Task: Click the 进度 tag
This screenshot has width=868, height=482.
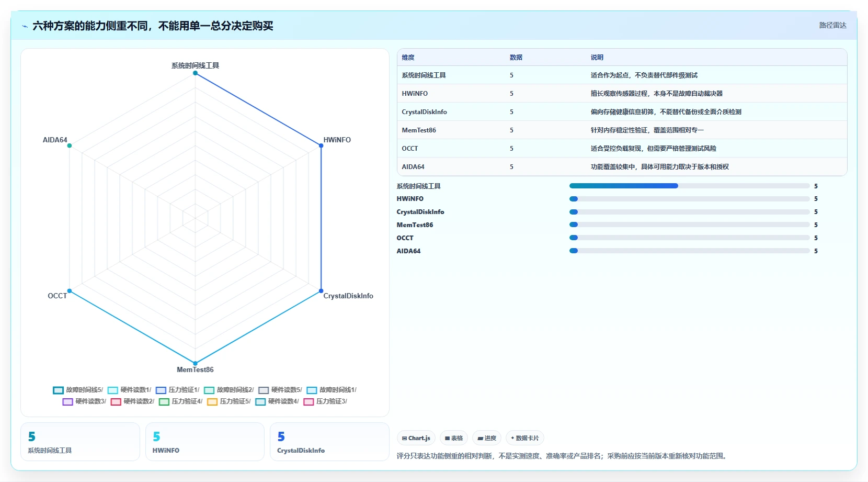Action: point(487,438)
